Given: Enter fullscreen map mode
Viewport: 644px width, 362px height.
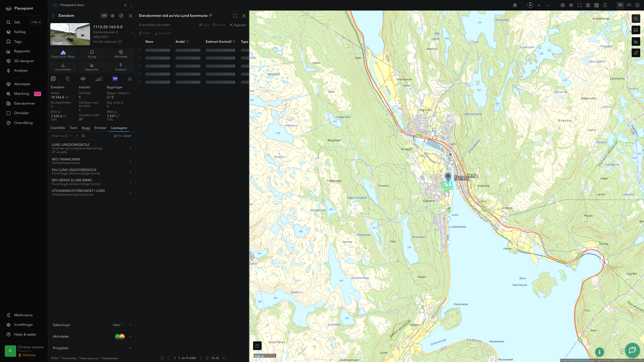Looking at the screenshot, I should pos(580,5).
